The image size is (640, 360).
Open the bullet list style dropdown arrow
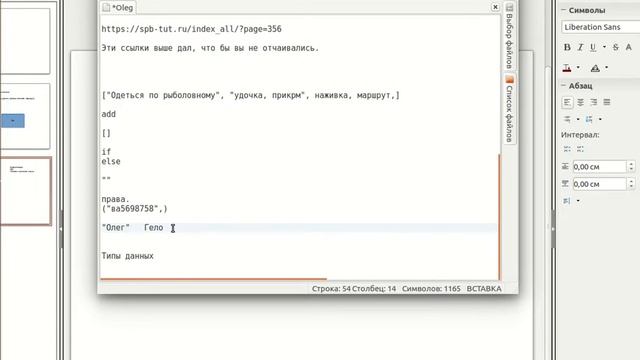tap(578, 119)
